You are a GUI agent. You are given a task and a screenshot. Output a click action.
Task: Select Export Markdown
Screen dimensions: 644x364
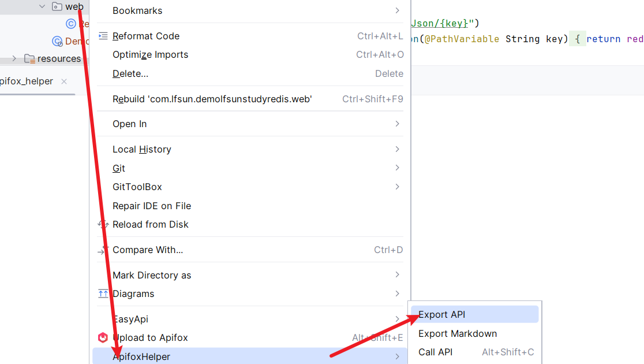click(458, 333)
